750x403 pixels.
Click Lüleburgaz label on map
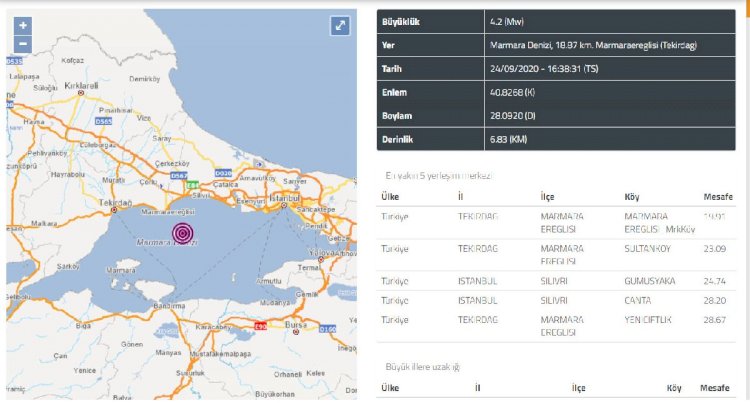(98, 144)
